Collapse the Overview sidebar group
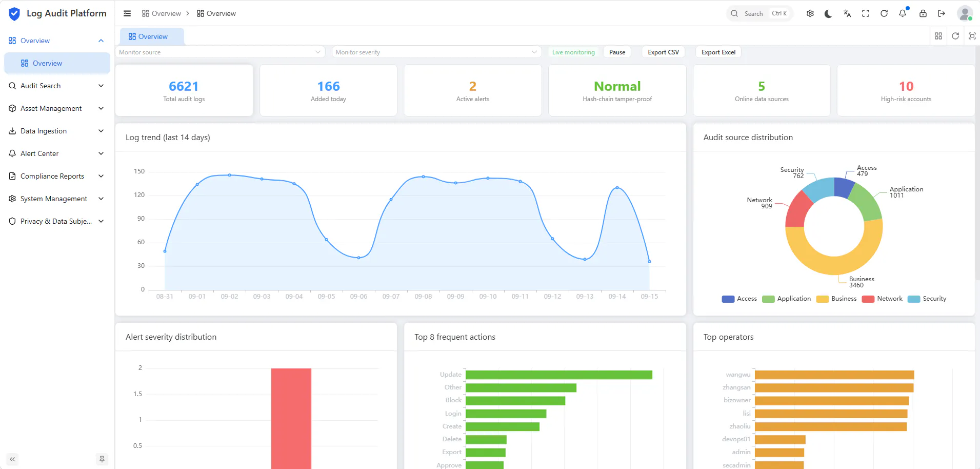Viewport: 980px width, 469px height. [57, 41]
